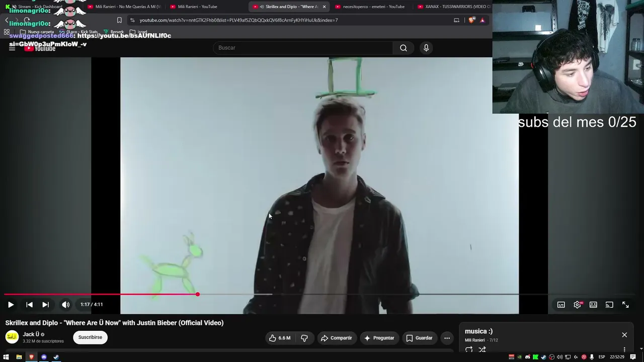Open the system volume tray icon
The height and width of the screenshot is (362, 644).
[x=559, y=357]
